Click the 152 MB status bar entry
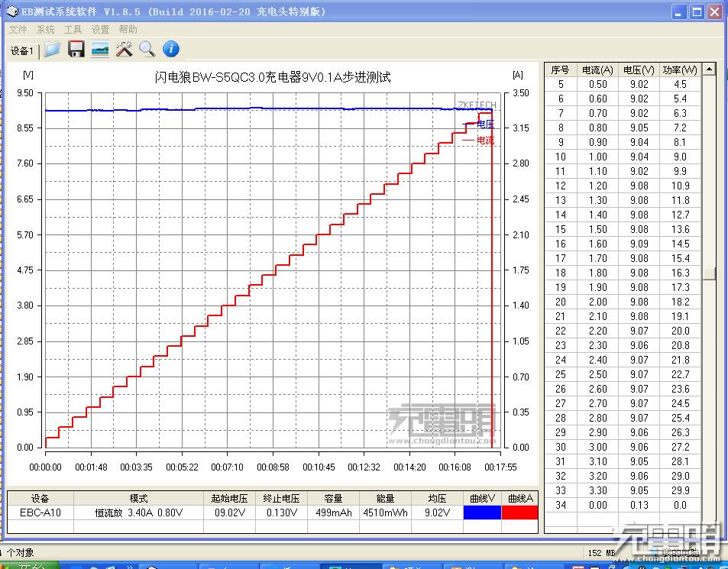 [601, 553]
